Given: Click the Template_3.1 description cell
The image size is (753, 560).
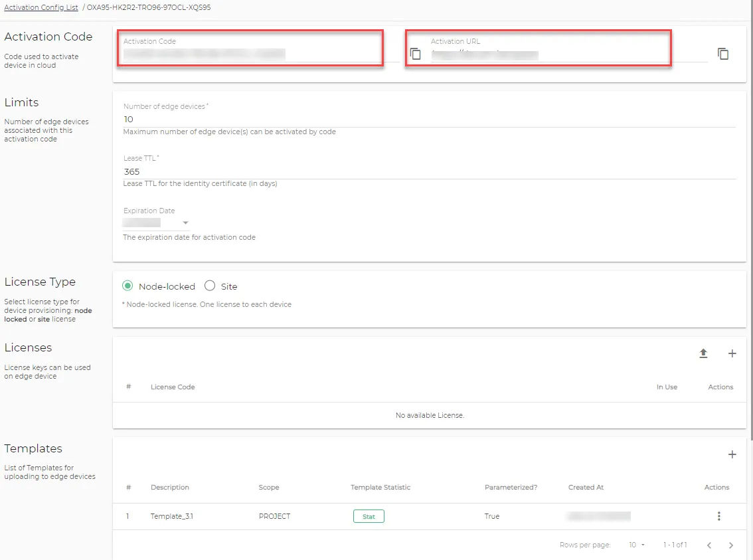Looking at the screenshot, I should point(172,516).
